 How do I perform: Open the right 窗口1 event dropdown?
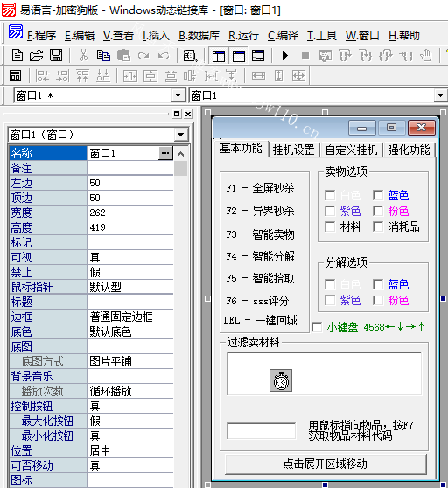(440, 95)
